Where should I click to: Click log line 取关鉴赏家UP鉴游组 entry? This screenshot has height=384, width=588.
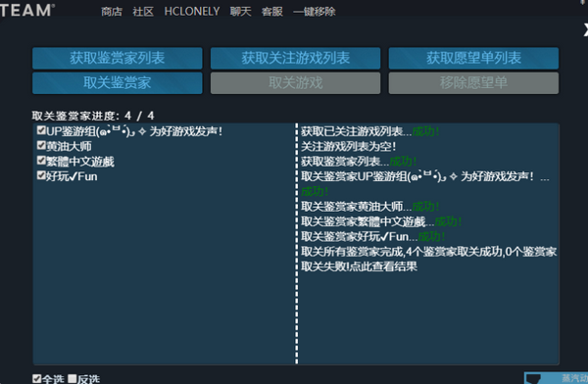point(425,184)
